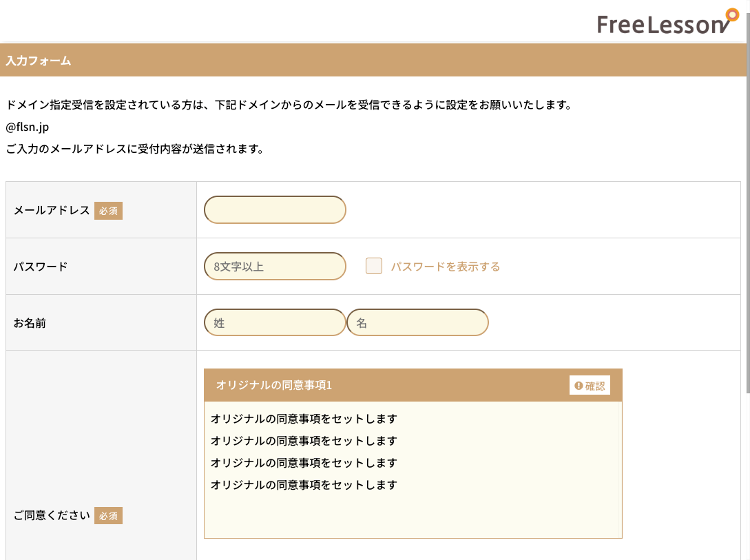Select the 姓 last name field
750x560 pixels.
coord(275,322)
